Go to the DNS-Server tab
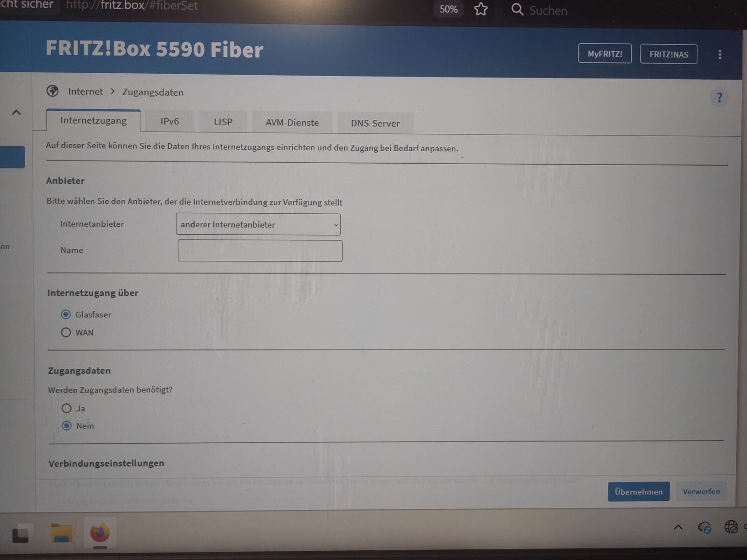This screenshot has width=747, height=560. (375, 123)
